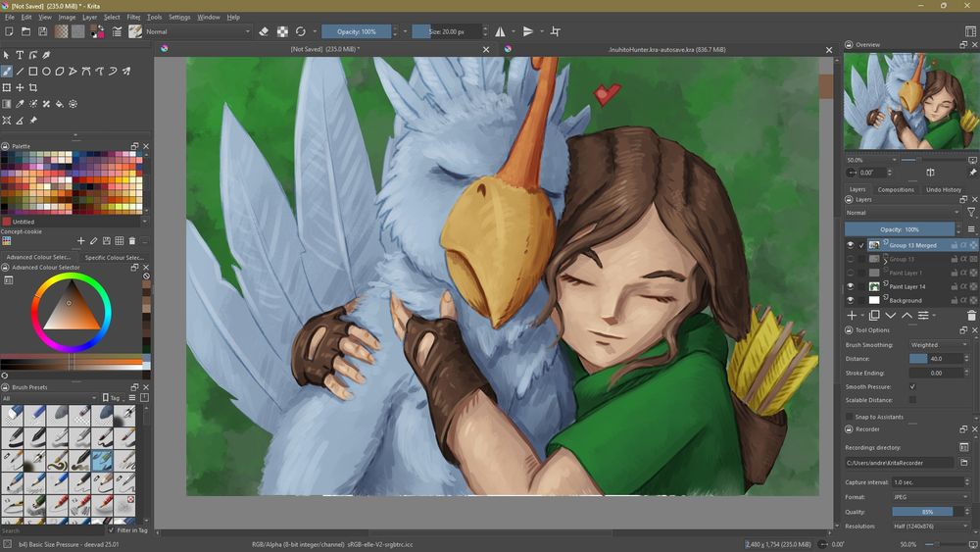Select the Polyline tool
Screen dimensions: 980x552
tap(73, 72)
